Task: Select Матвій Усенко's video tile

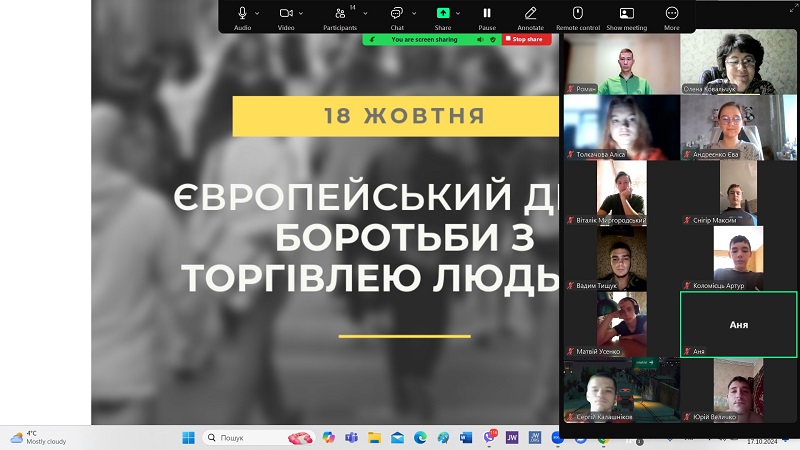Action: pos(622,324)
